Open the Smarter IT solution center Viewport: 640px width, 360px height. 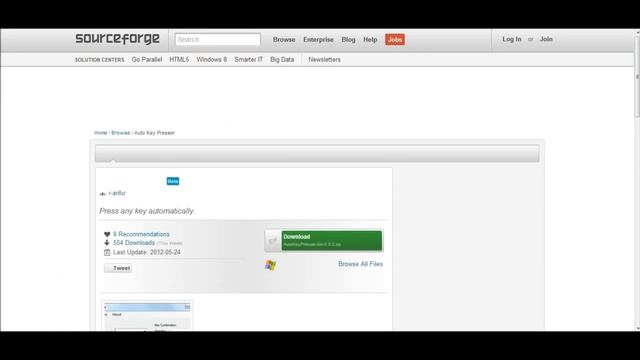(249, 60)
